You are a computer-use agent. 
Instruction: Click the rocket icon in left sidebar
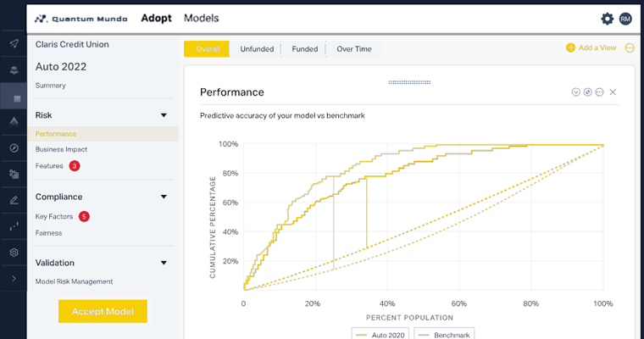[x=14, y=43]
